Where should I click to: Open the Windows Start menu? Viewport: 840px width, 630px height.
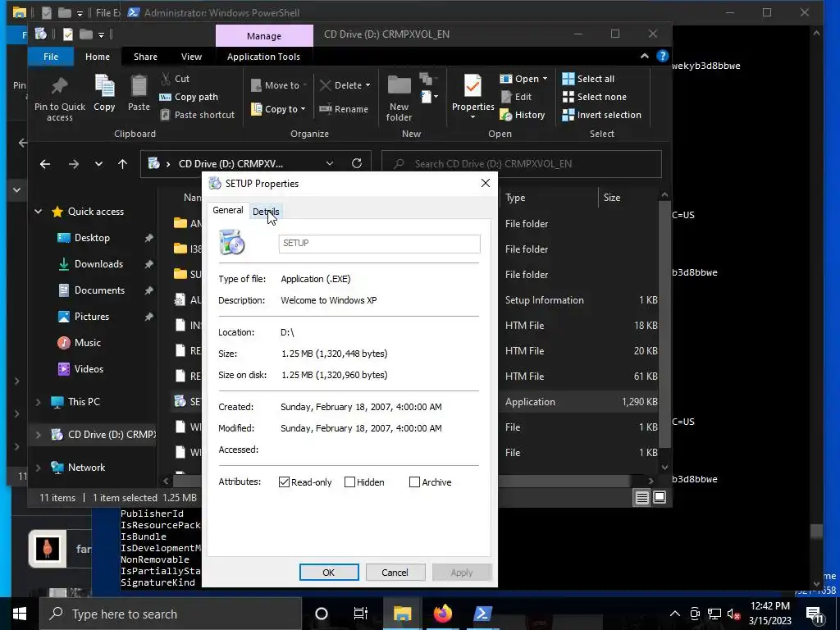click(20, 614)
